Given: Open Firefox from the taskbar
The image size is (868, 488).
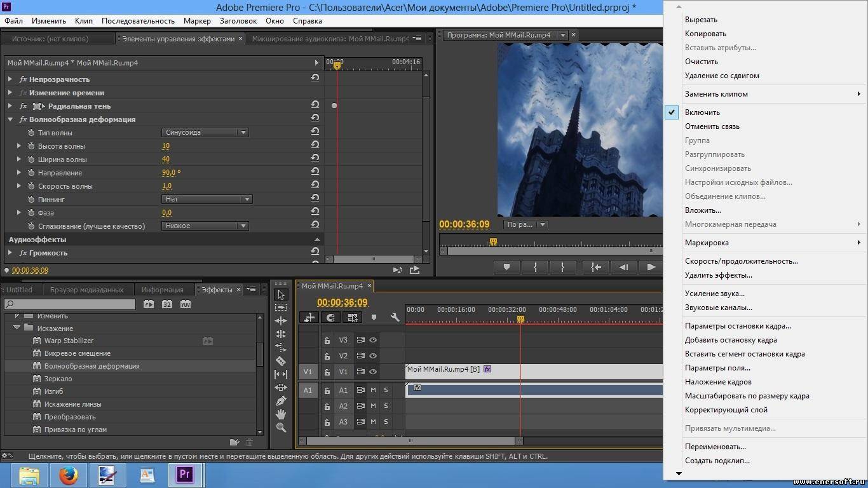Looking at the screenshot, I should tap(68, 475).
